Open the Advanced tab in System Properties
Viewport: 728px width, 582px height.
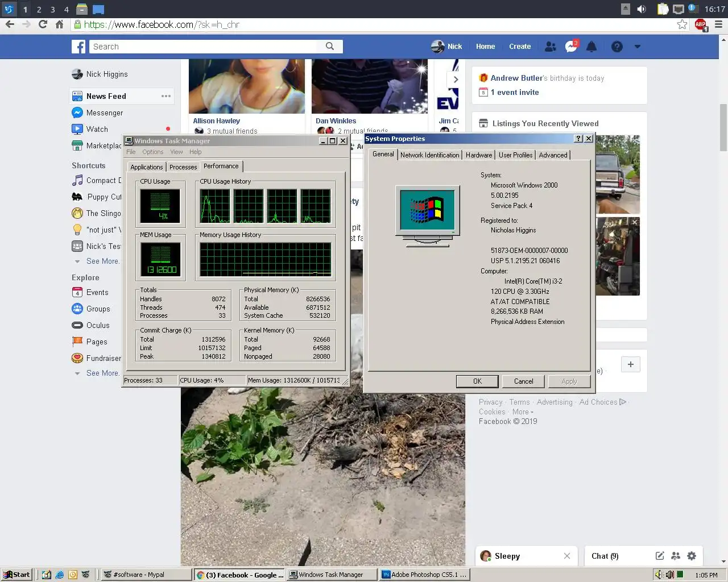point(553,155)
